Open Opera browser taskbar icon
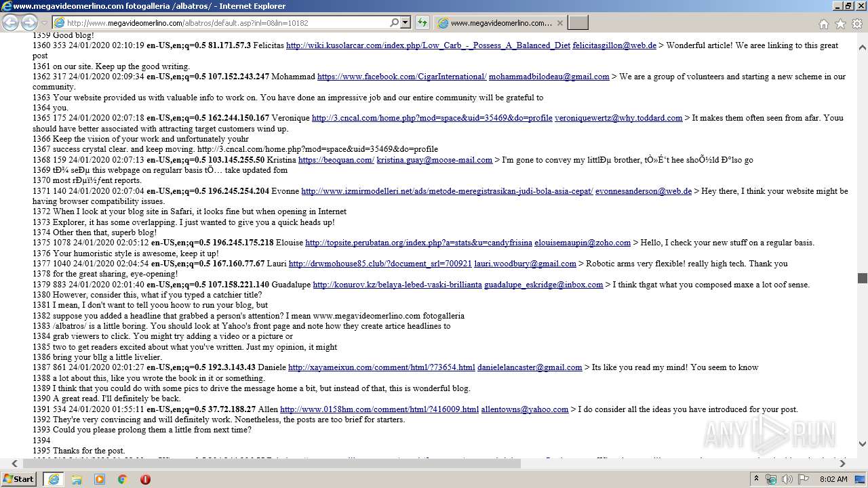 click(x=145, y=479)
